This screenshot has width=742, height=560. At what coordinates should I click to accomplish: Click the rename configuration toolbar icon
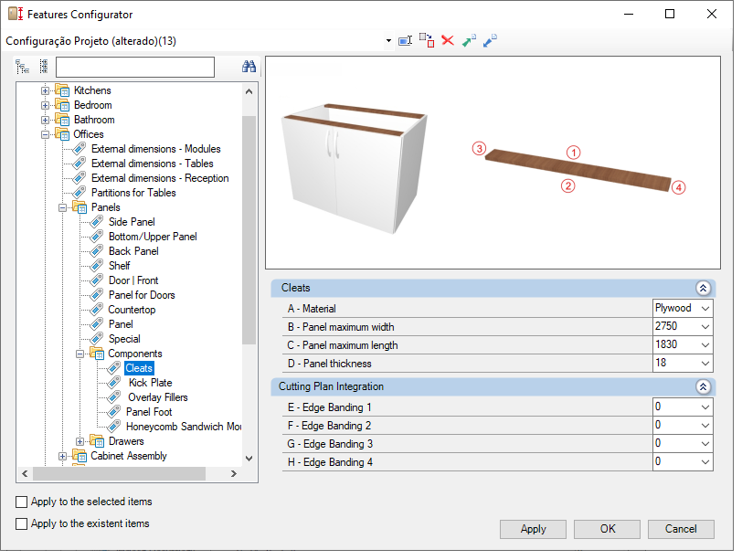pos(406,41)
